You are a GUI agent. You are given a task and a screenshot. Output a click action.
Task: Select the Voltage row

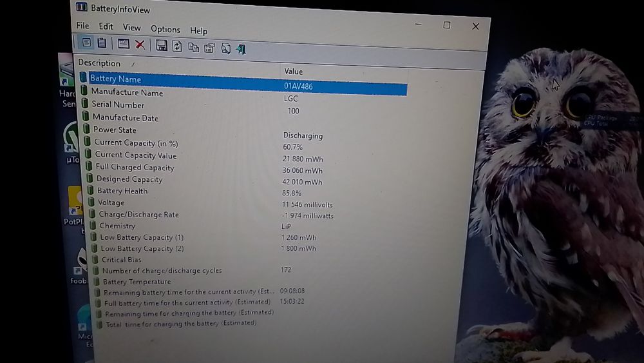tap(248, 204)
